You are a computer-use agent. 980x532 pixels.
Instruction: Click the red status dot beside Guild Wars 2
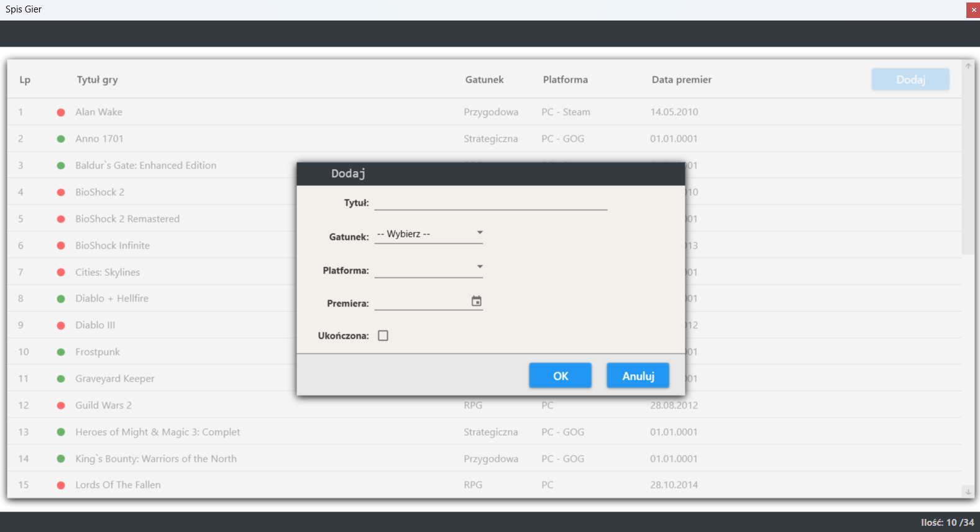click(61, 406)
